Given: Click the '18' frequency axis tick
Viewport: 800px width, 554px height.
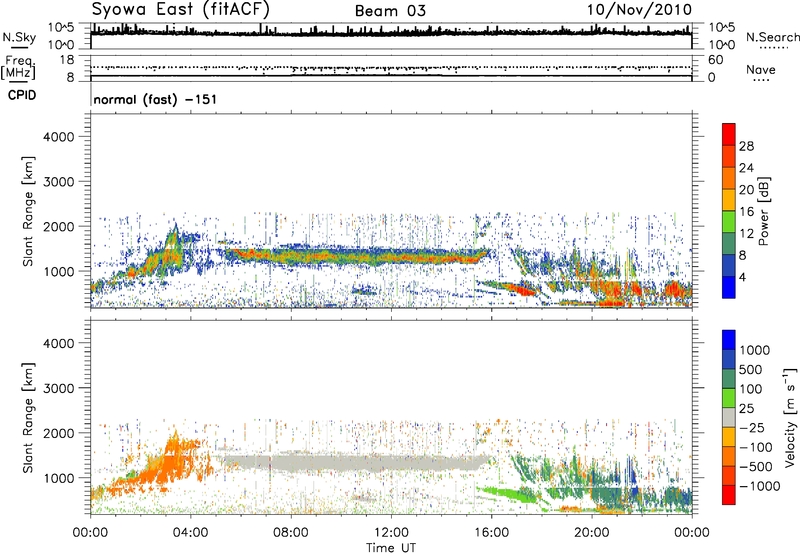Looking at the screenshot, I should 67,60.
